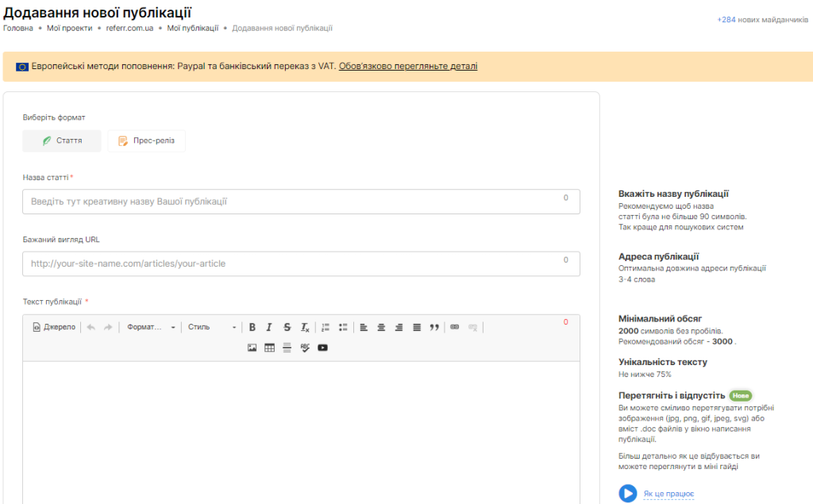This screenshot has width=813, height=504.
Task: Choose the Прес-реліз format
Action: [147, 140]
